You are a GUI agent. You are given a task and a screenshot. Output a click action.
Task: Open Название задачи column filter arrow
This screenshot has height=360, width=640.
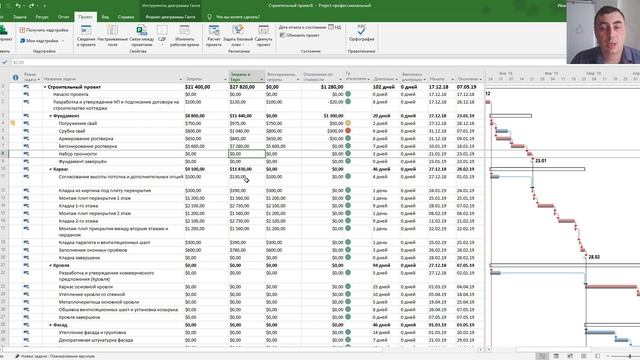tap(180, 79)
